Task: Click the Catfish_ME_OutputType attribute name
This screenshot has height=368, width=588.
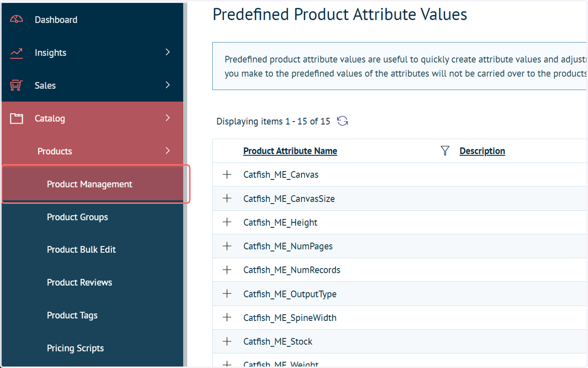Action: 290,294
